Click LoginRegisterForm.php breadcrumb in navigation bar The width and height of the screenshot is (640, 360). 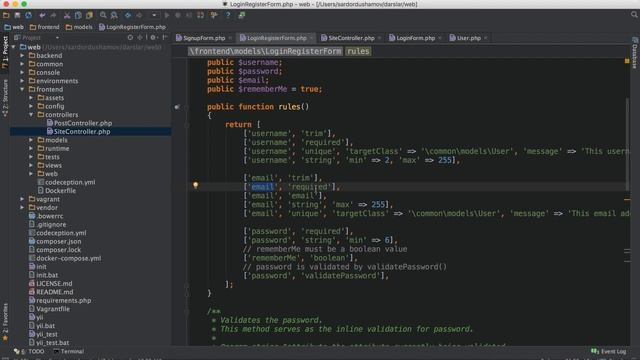coord(132,27)
